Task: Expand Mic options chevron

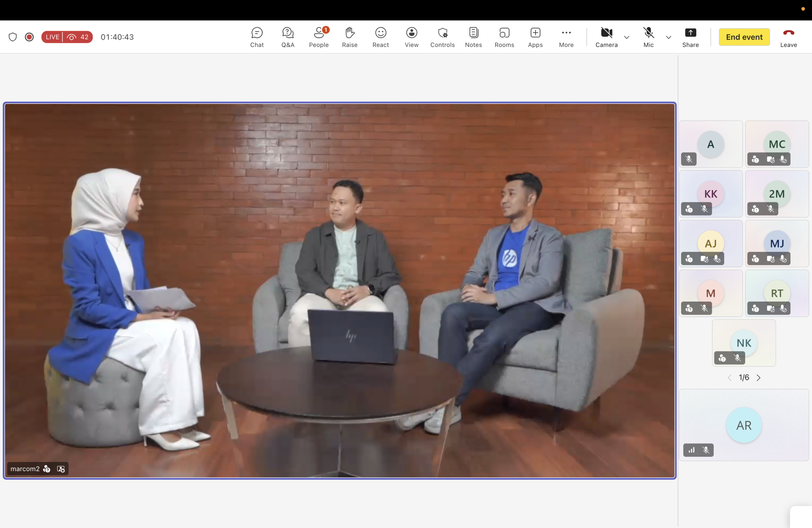Action: [668, 37]
